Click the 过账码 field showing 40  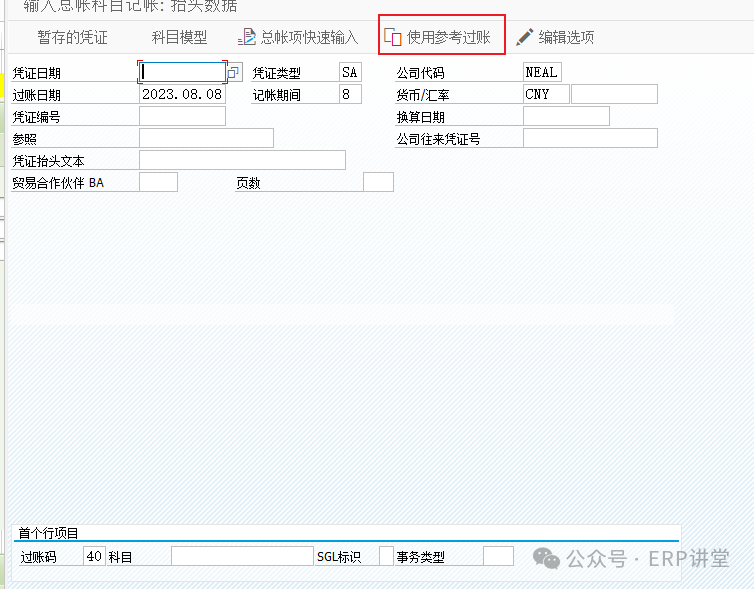[94, 556]
